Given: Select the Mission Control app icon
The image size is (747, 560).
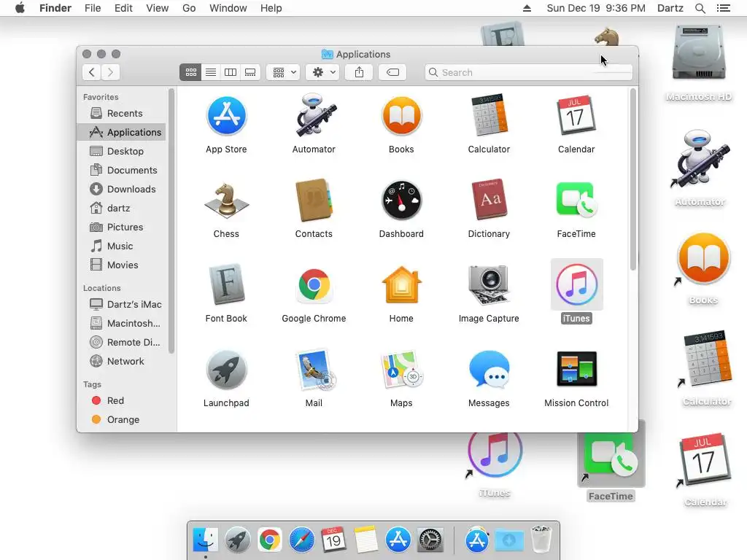Looking at the screenshot, I should [x=576, y=369].
